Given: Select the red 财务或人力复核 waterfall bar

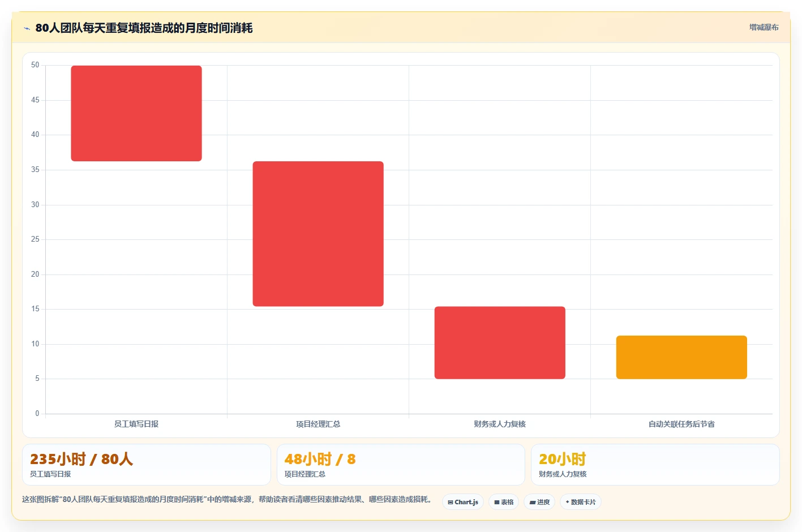Looking at the screenshot, I should tap(500, 342).
